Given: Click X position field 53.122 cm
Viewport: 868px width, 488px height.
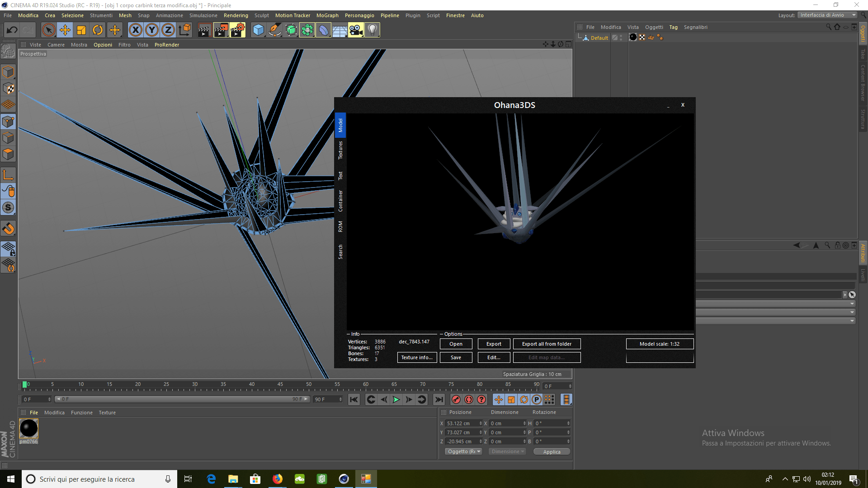Looking at the screenshot, I should click(463, 423).
